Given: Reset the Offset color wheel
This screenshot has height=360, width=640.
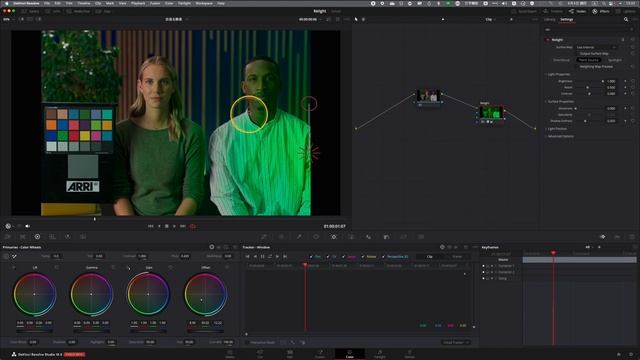Looking at the screenshot, I should (x=227, y=267).
